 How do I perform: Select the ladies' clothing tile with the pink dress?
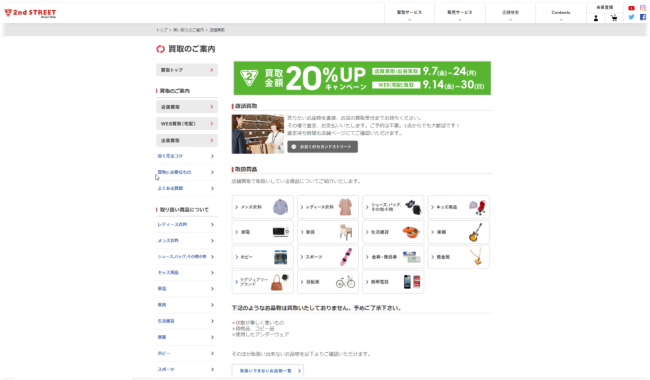pos(328,207)
